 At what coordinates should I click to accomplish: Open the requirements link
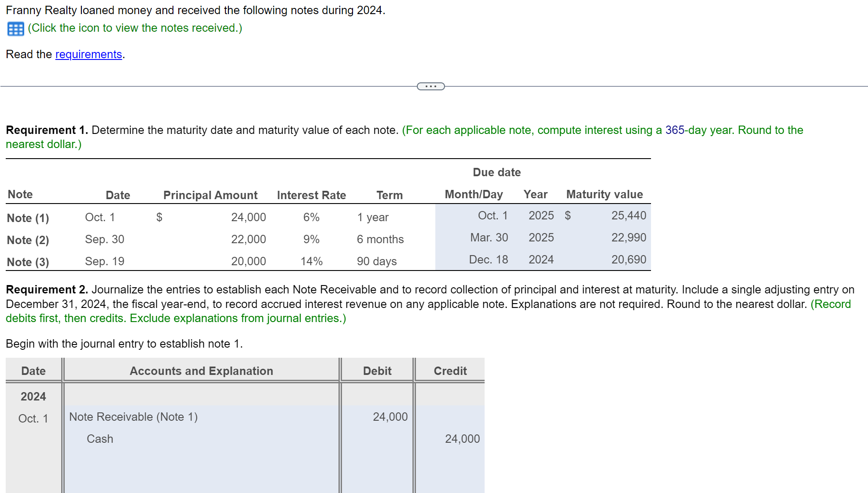pyautogui.click(x=88, y=54)
